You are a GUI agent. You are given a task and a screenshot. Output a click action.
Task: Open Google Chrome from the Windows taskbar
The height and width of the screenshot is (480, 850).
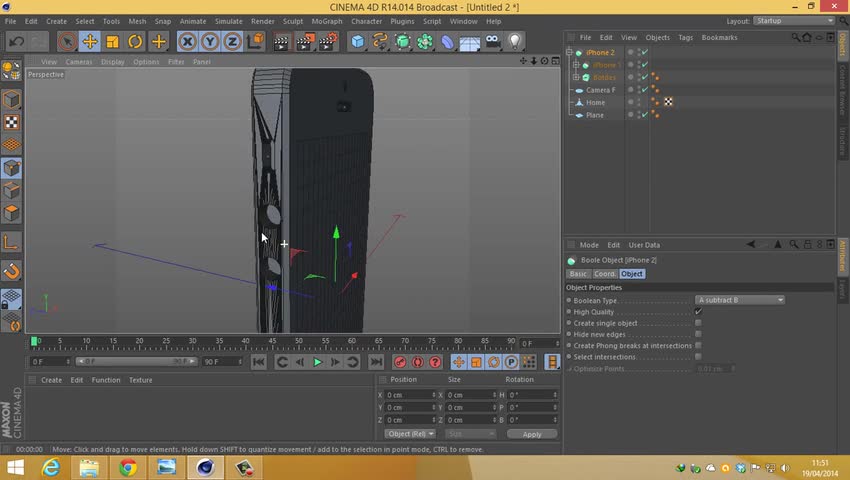coord(128,467)
